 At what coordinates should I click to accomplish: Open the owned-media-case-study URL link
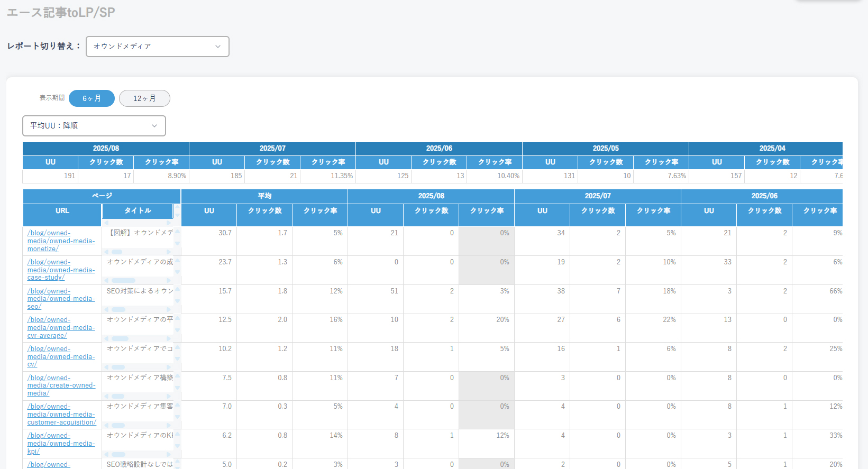61,270
